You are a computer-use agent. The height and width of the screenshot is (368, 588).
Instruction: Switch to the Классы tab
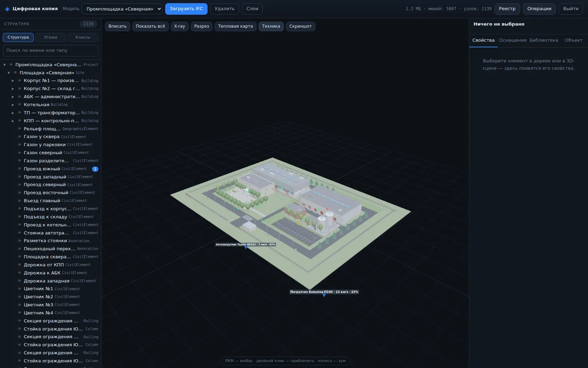point(83,37)
